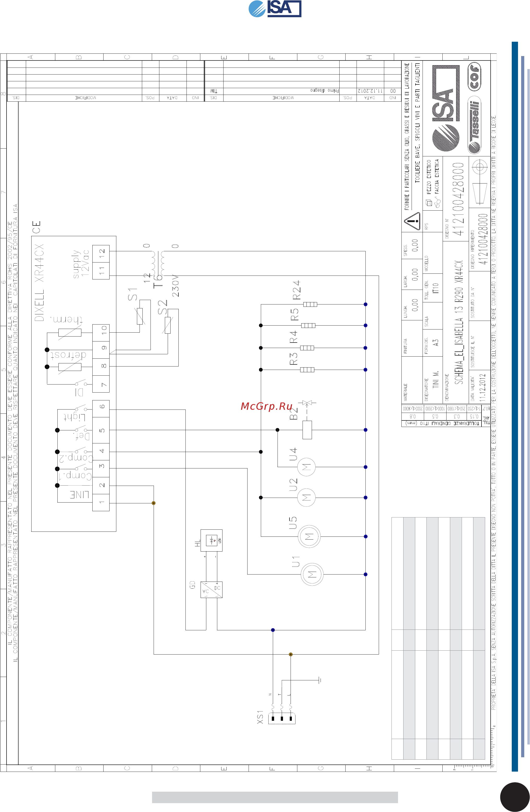530x812 pixels.
Task: Click the projection method symbol
Action: [479, 181]
